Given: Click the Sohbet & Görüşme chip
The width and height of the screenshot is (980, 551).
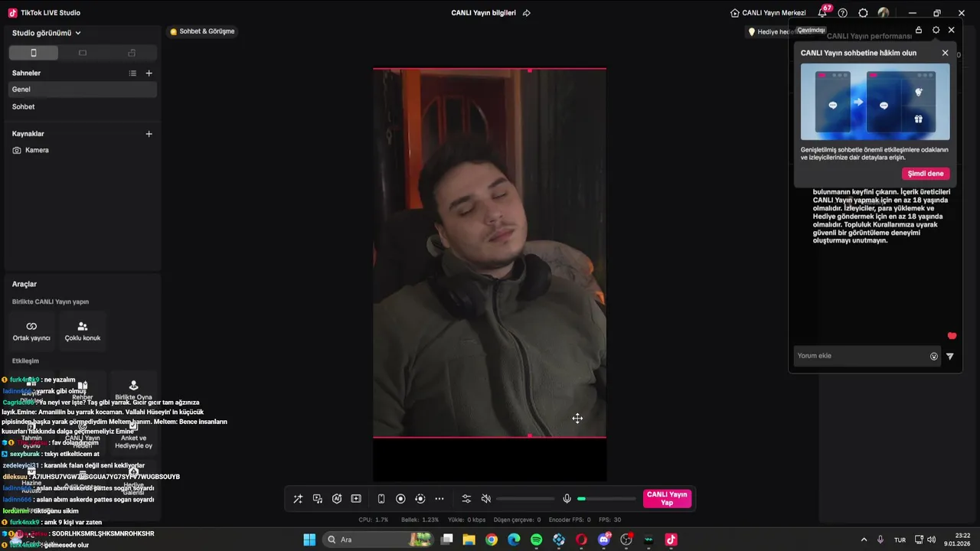Looking at the screenshot, I should coord(203,31).
